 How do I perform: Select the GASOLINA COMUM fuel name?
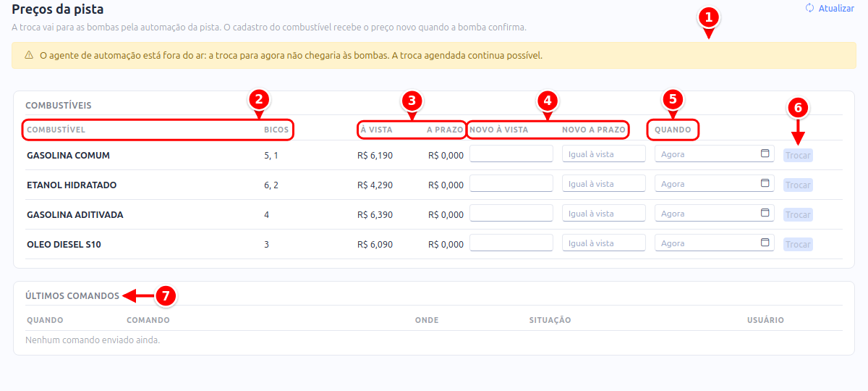click(x=68, y=155)
